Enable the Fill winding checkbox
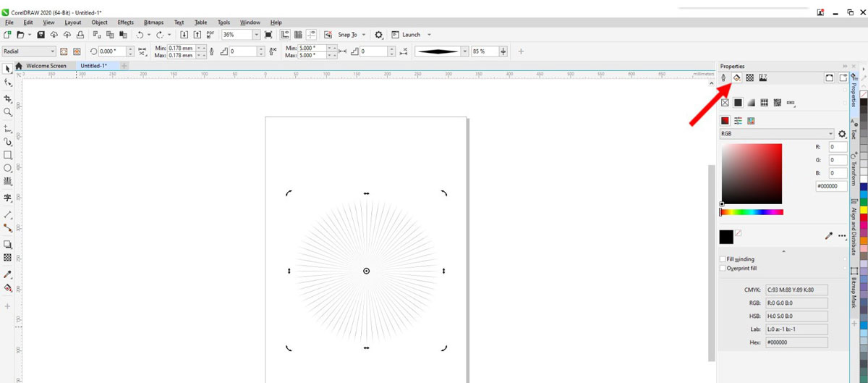The width and height of the screenshot is (868, 383). tap(723, 259)
